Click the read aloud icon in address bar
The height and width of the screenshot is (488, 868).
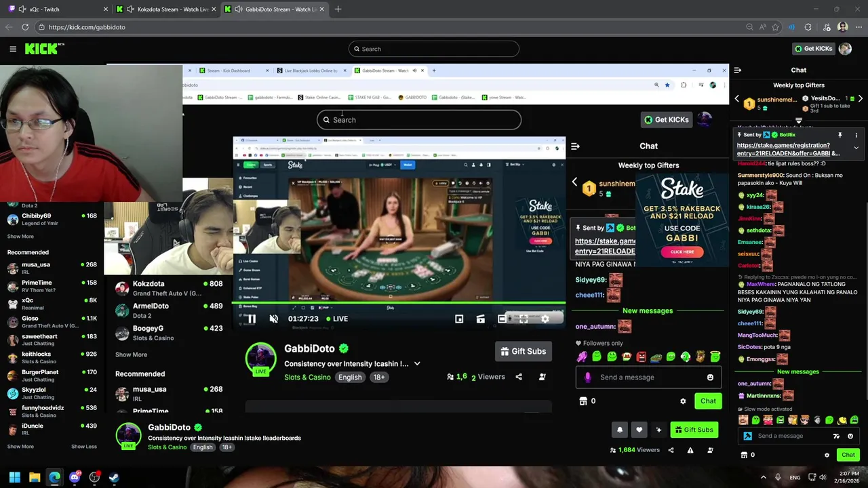pos(762,27)
